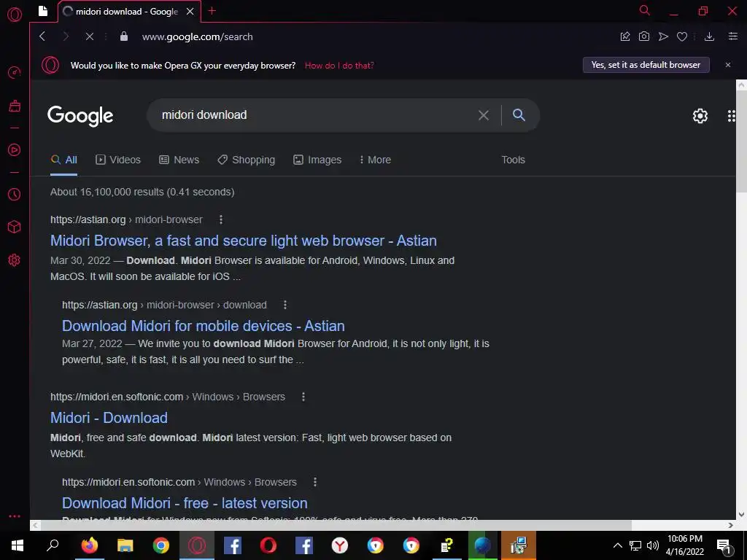The image size is (747, 560).
Task: Open the Yandex browser taskbar icon
Action: [340, 545]
